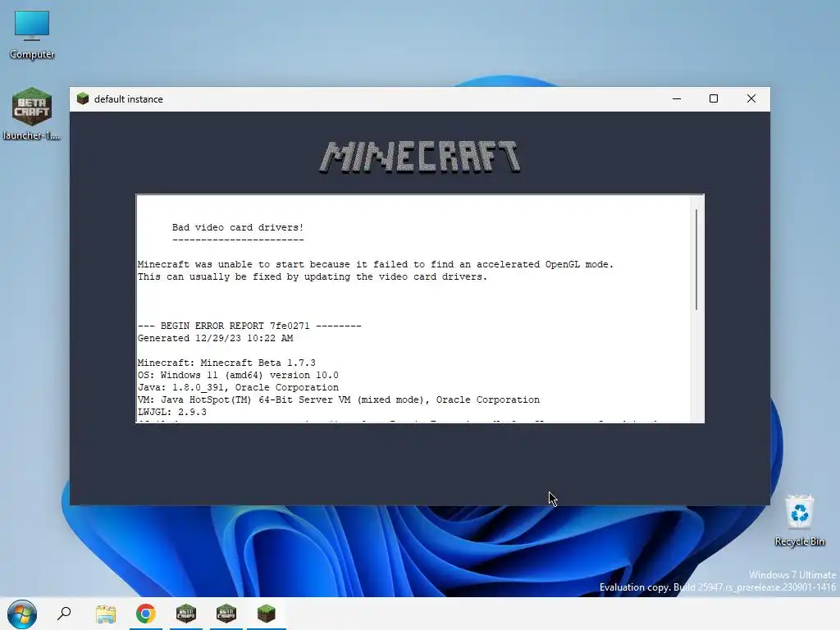
Task: Open the Computer desktop icon
Action: (32, 34)
